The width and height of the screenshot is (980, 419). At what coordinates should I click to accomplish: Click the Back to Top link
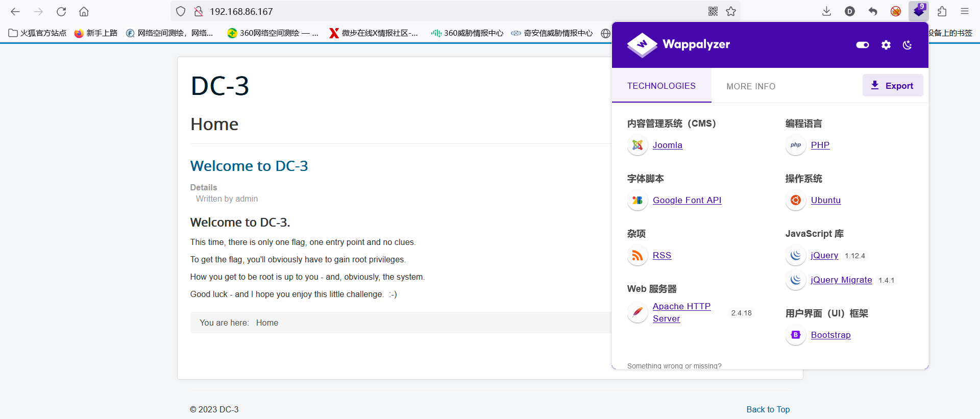point(768,409)
